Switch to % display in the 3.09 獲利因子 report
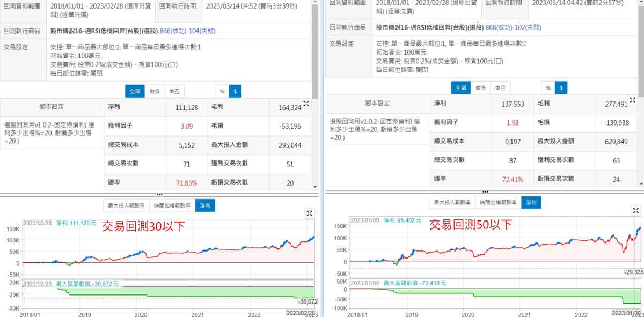This screenshot has width=644, height=317. pyautogui.click(x=222, y=91)
